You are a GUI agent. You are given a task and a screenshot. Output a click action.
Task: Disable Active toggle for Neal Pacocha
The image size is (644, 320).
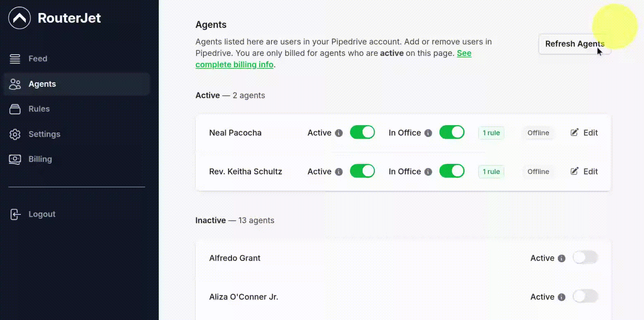tap(362, 132)
